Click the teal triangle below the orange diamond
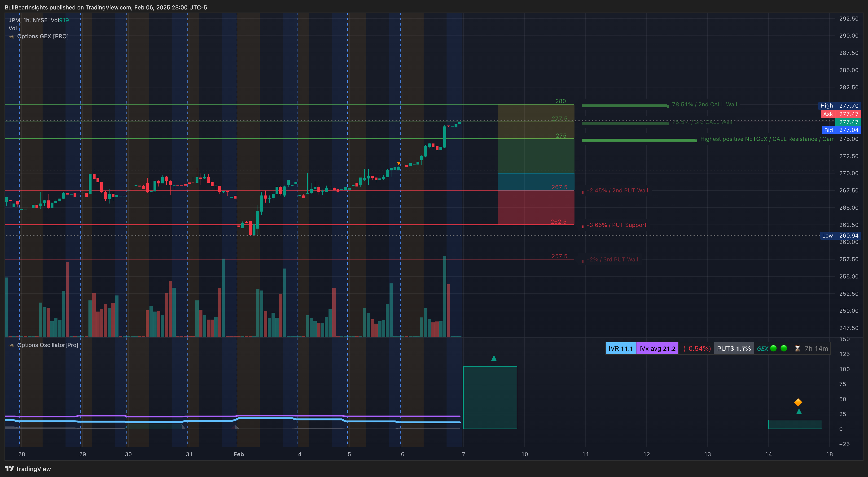868x477 pixels. [799, 412]
